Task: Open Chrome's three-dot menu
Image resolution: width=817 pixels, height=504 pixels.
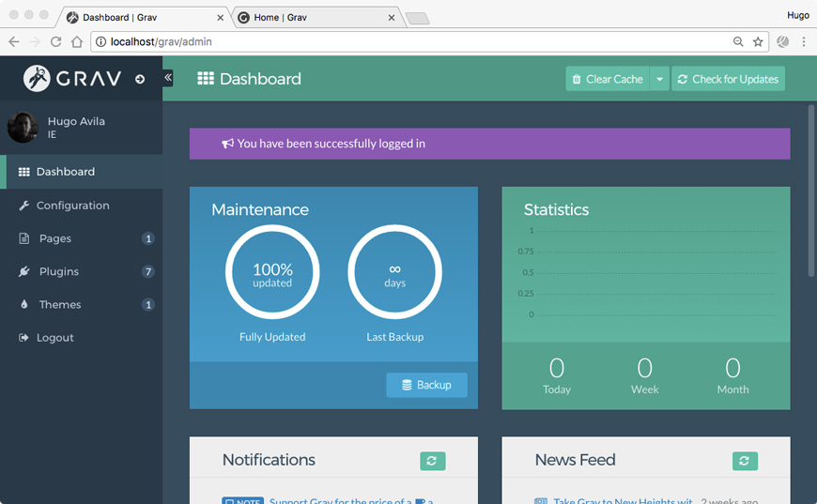Action: coord(804,41)
